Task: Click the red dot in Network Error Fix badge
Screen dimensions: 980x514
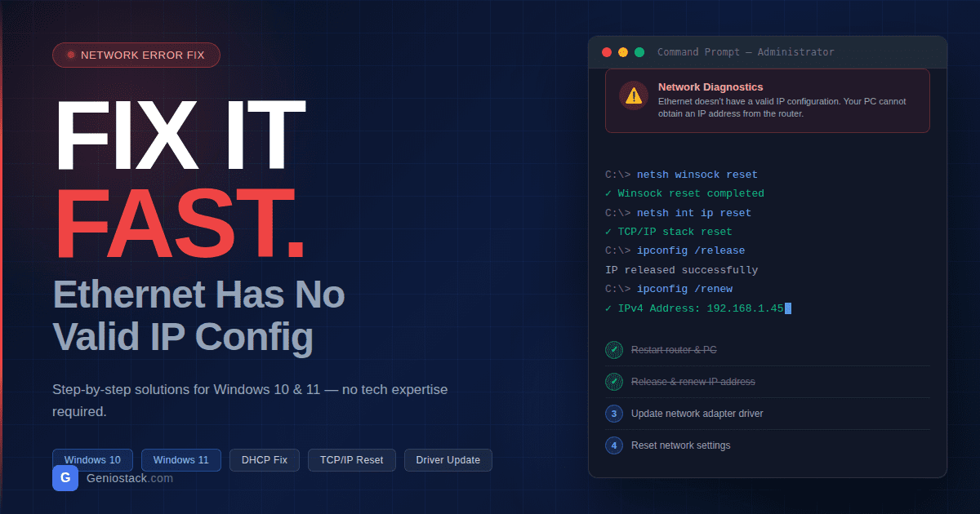Action: (71, 55)
